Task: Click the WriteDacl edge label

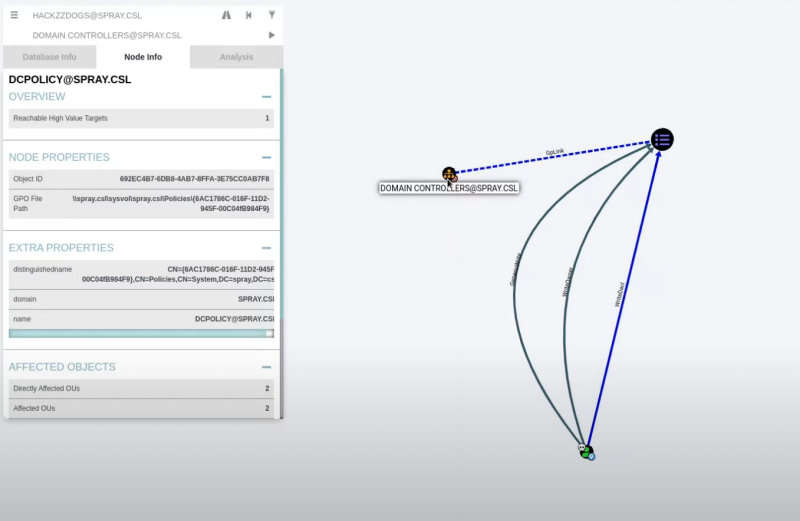Action: click(619, 294)
